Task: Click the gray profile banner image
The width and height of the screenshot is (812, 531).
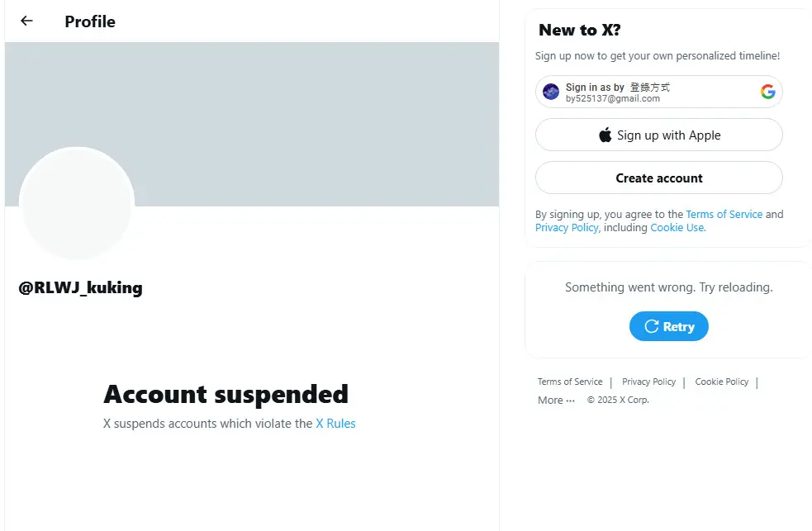Action: 252,124
